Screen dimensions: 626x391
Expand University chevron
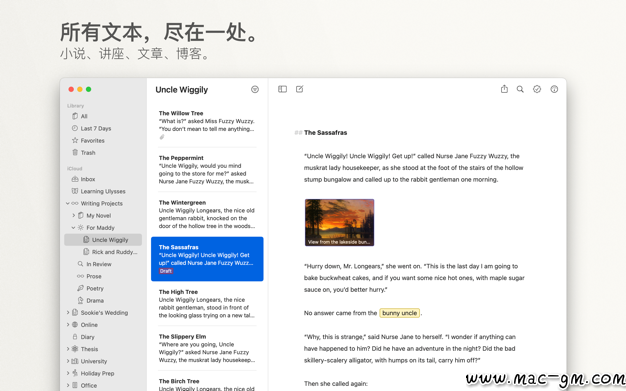[67, 361]
